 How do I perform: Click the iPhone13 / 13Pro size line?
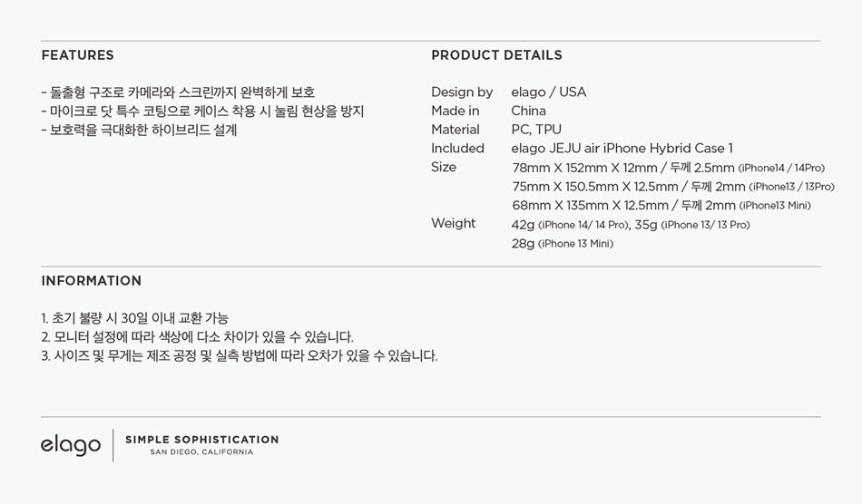tap(673, 187)
